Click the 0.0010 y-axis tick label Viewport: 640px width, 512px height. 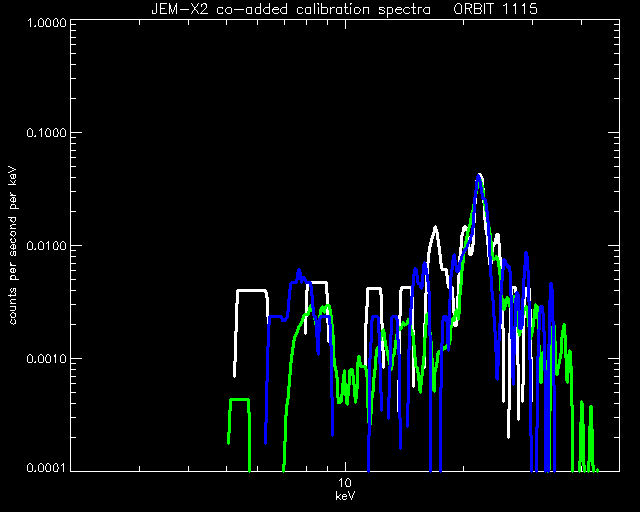(x=46, y=359)
